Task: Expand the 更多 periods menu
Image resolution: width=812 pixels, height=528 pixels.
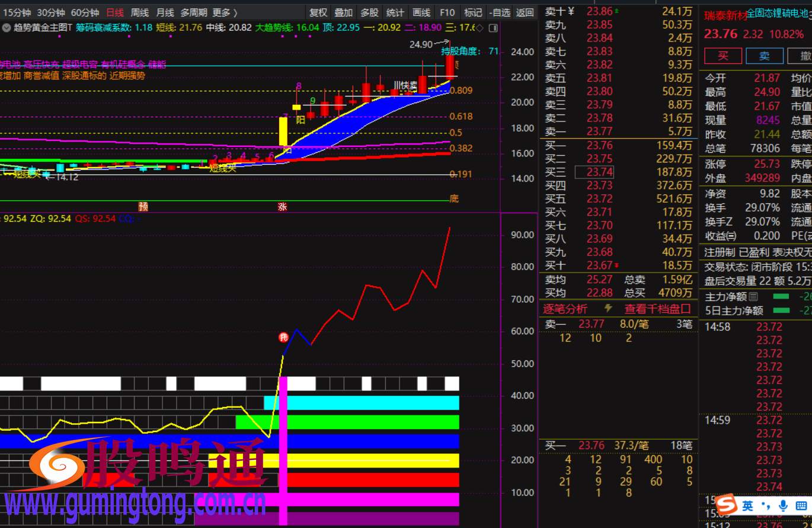Action: pos(225,12)
